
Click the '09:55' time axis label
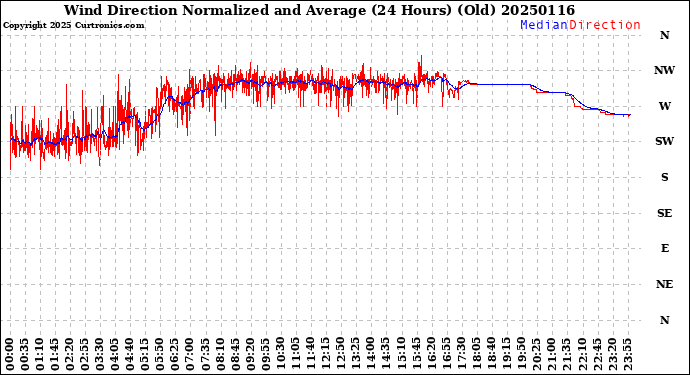point(264,354)
